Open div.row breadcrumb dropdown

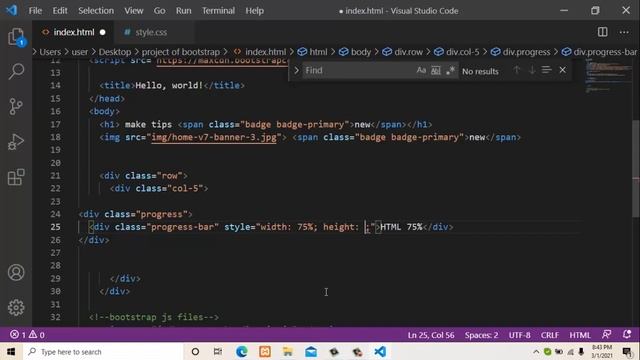[408, 52]
